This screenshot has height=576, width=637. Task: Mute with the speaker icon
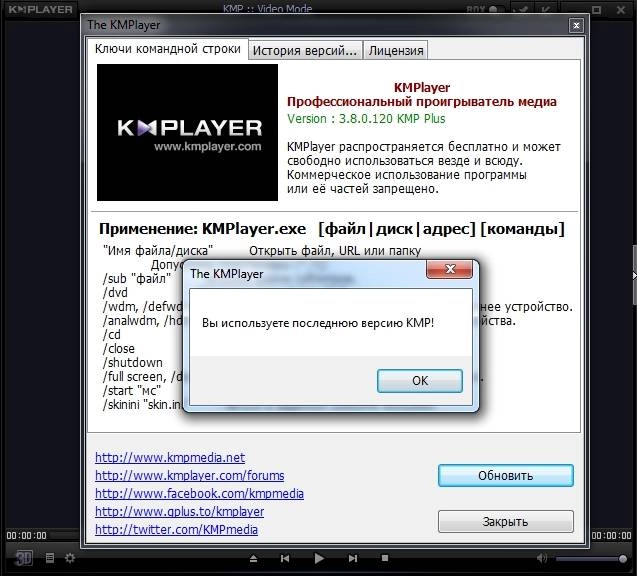point(542,558)
